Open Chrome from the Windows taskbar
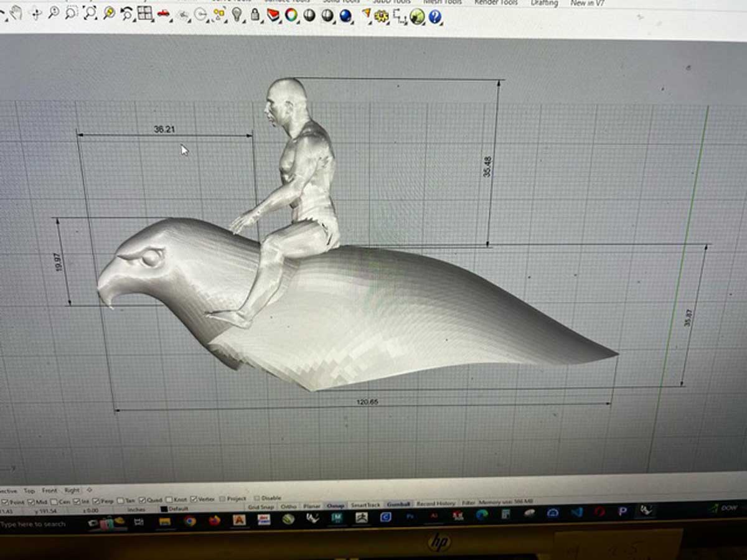Image resolution: width=747 pixels, height=560 pixels. click(190, 521)
